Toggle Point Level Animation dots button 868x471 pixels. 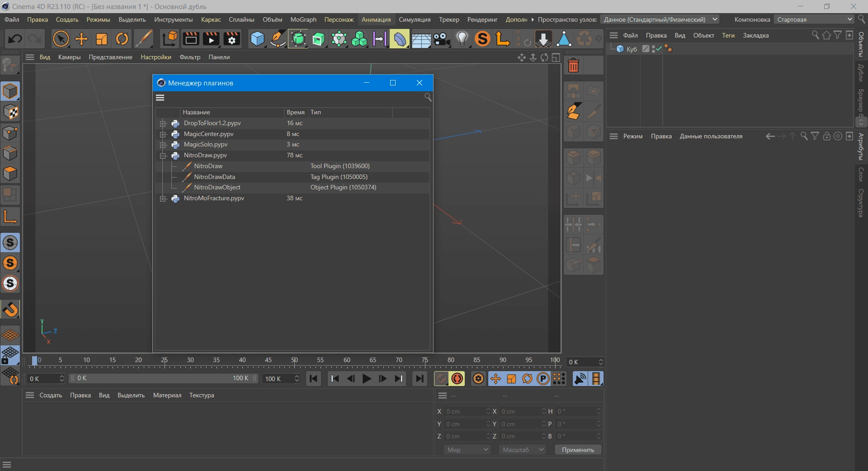pos(559,379)
